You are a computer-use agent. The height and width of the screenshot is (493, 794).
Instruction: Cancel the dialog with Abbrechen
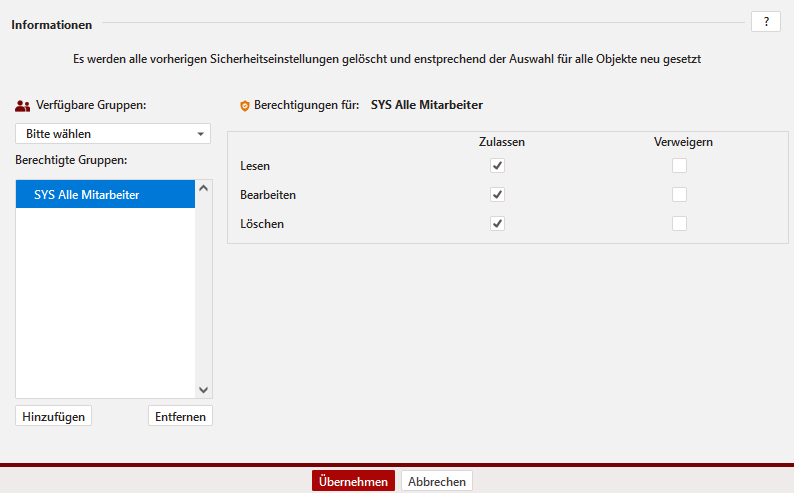[437, 482]
